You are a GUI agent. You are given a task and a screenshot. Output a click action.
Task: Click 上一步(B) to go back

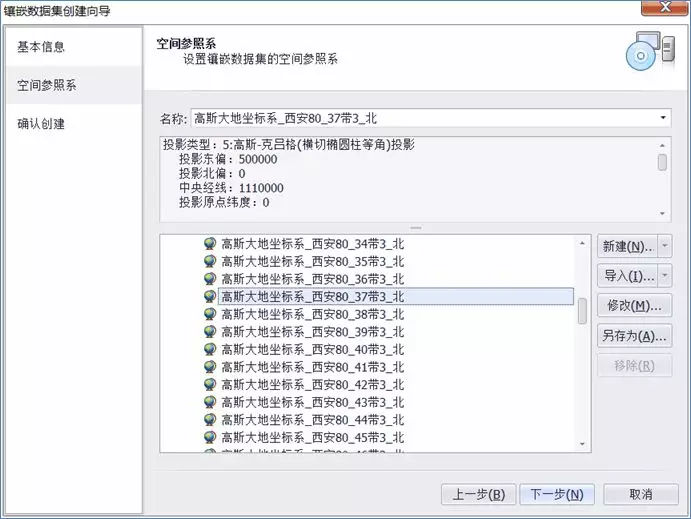point(479,494)
